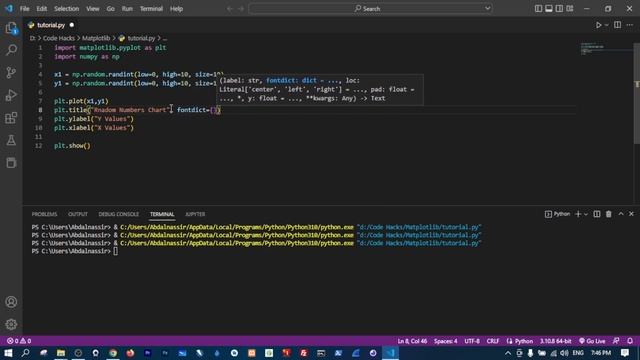This screenshot has width=640, height=360.
Task: Switch to the Jupyter panel tab
Action: click(195, 214)
